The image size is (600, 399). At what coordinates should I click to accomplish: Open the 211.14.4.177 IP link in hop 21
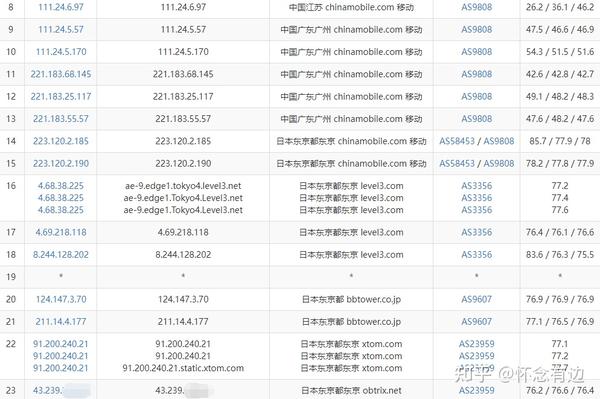pos(61,321)
